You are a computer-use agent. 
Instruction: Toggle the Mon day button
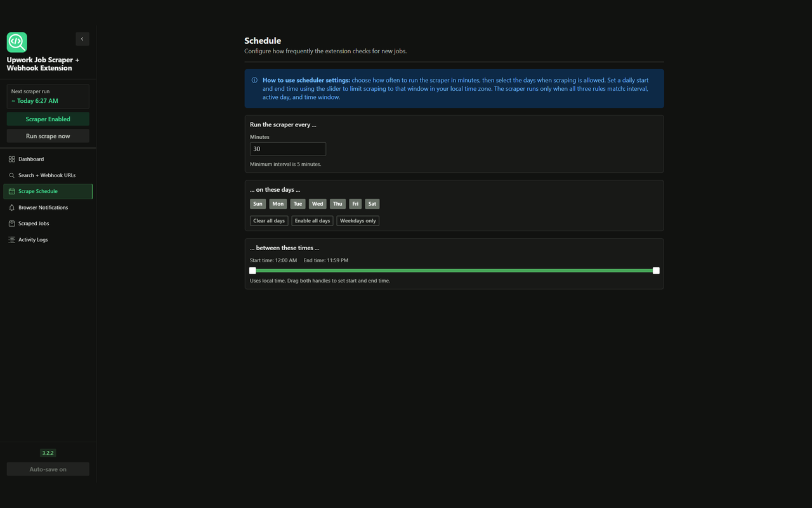(278, 204)
